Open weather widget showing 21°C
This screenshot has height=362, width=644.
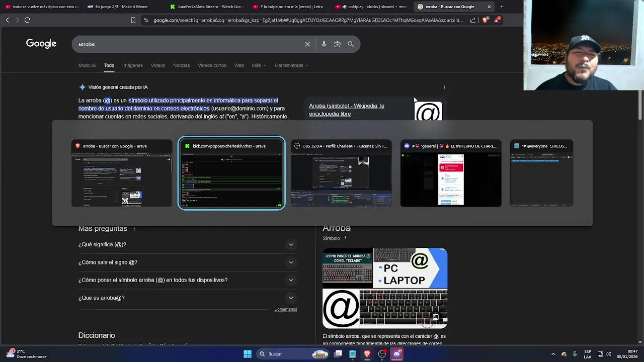[28, 354]
